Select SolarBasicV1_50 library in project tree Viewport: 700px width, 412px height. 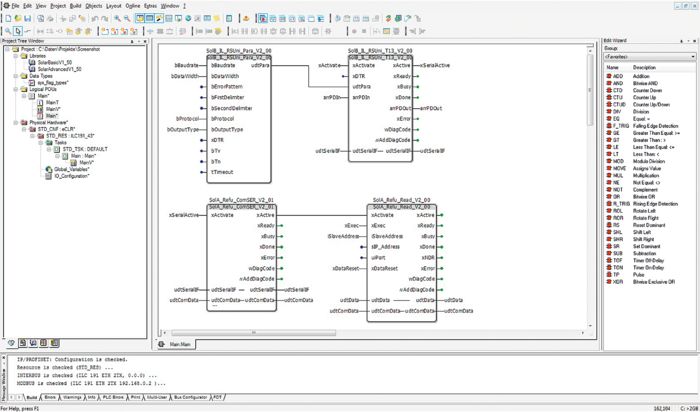(x=54, y=63)
